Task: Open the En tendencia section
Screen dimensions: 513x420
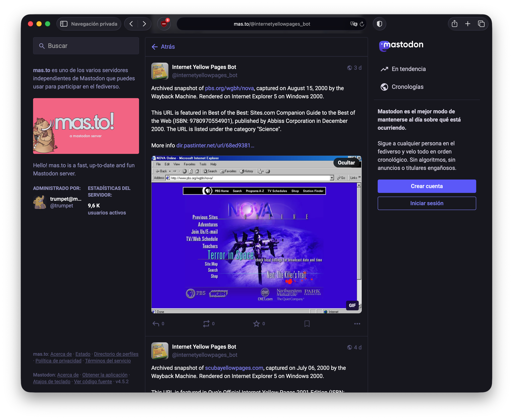Action: 409,69
